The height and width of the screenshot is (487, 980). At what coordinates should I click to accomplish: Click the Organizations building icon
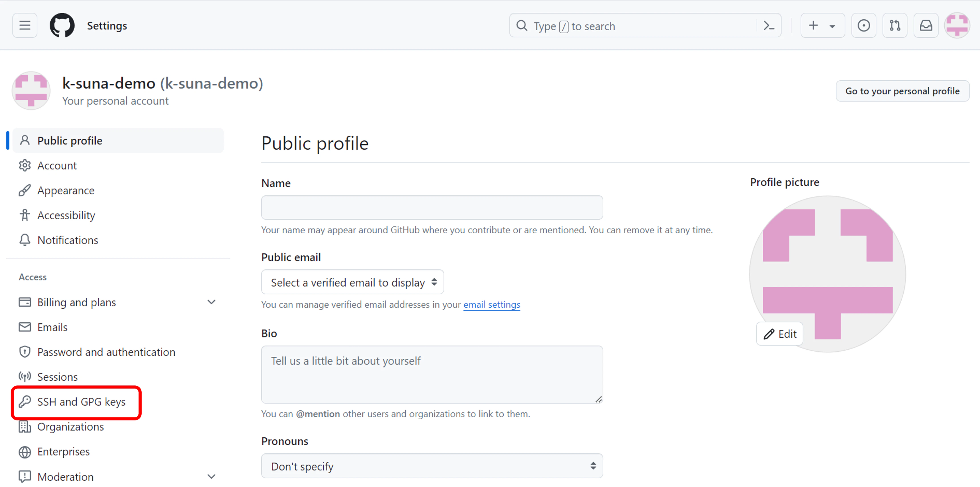point(25,426)
